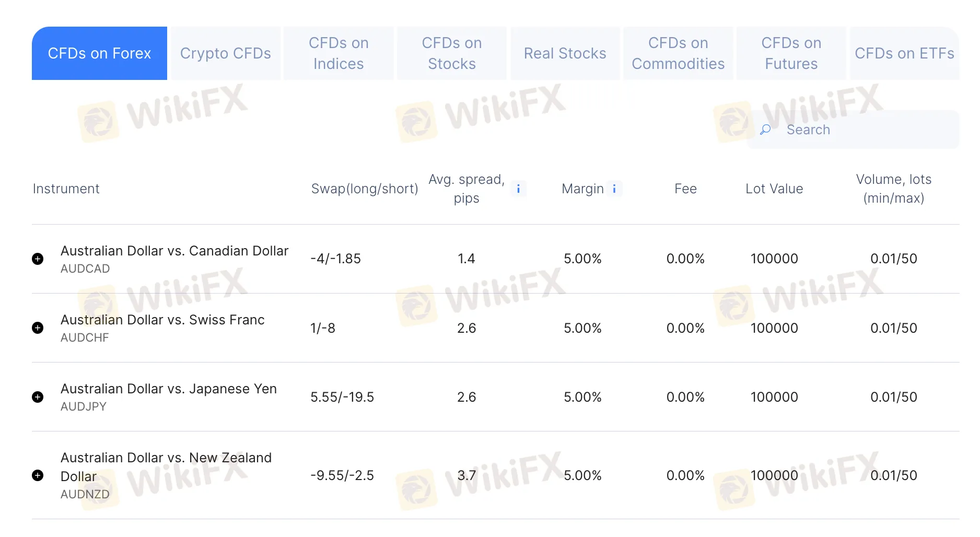Select the CFDs on Stocks tab
Screen dimensions: 980x537
452,53
